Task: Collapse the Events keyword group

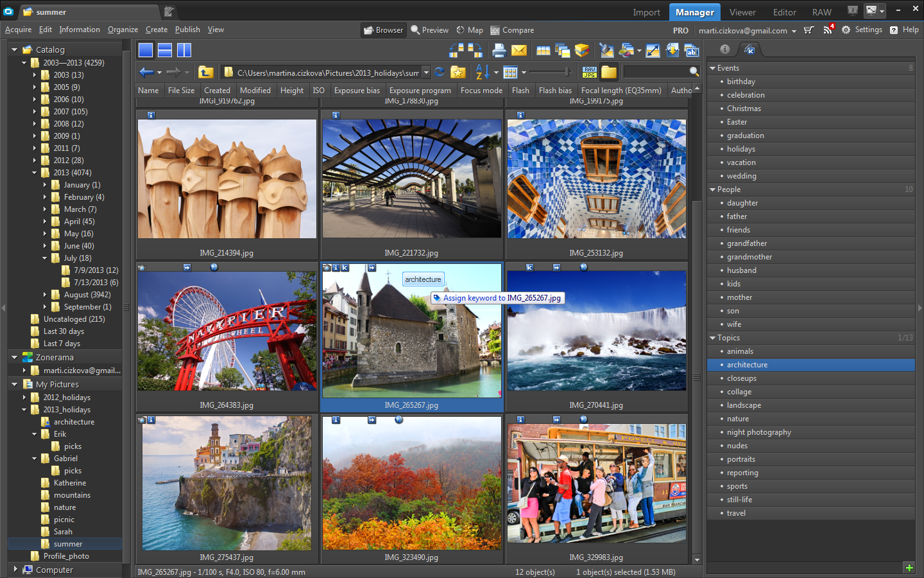Action: tap(712, 68)
